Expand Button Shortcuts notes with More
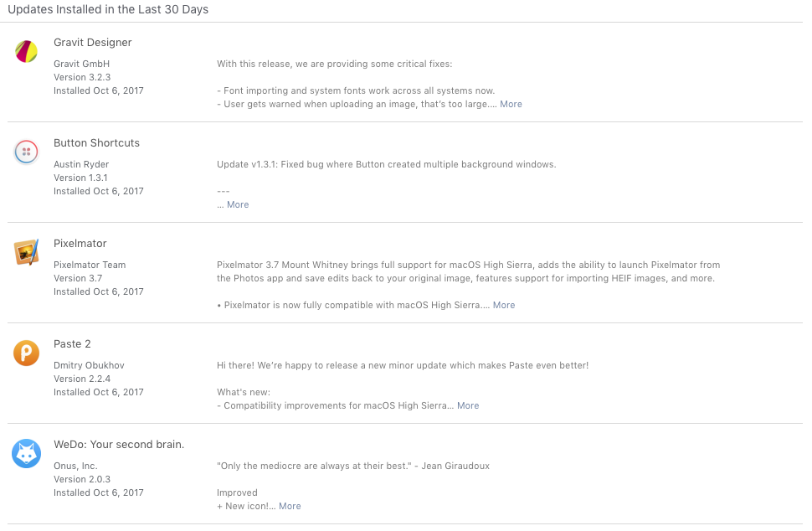This screenshot has height=531, width=812. [238, 204]
